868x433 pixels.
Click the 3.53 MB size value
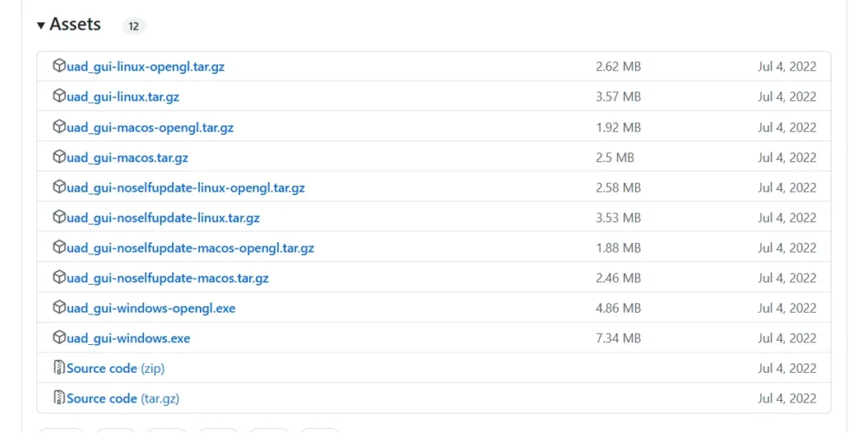pyautogui.click(x=618, y=218)
